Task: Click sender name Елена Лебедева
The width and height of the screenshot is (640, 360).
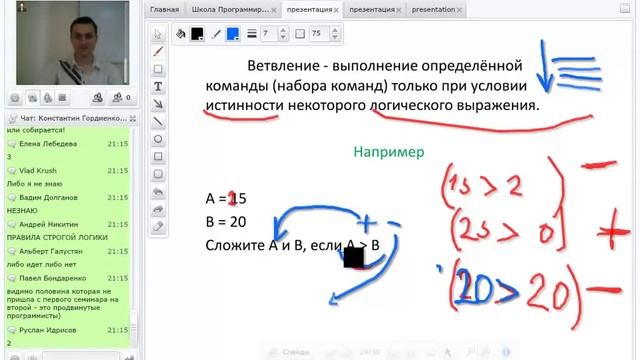Action: [x=48, y=144]
